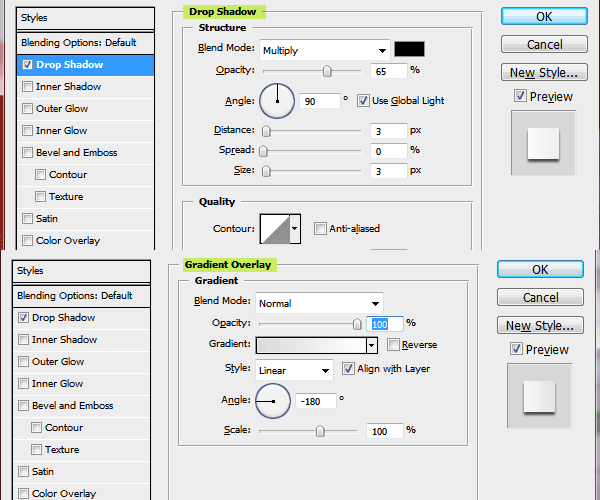Open the Contour picker dropdown arrow

[294, 229]
